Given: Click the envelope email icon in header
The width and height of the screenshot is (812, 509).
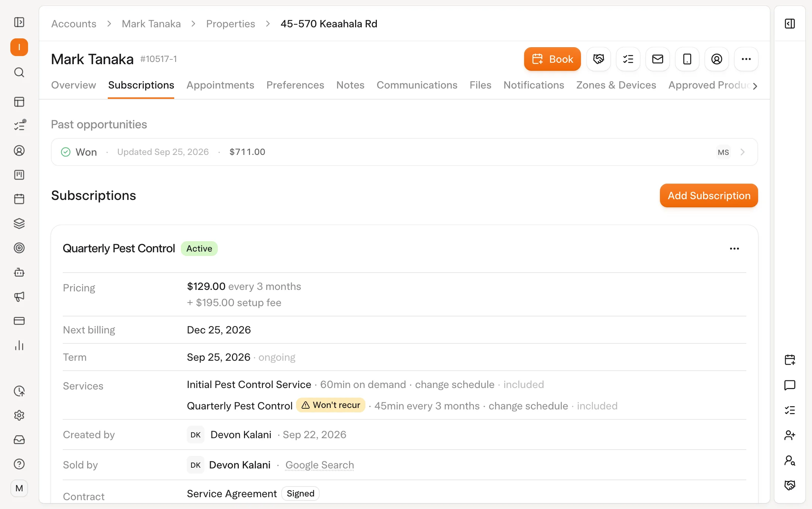Looking at the screenshot, I should click(658, 59).
